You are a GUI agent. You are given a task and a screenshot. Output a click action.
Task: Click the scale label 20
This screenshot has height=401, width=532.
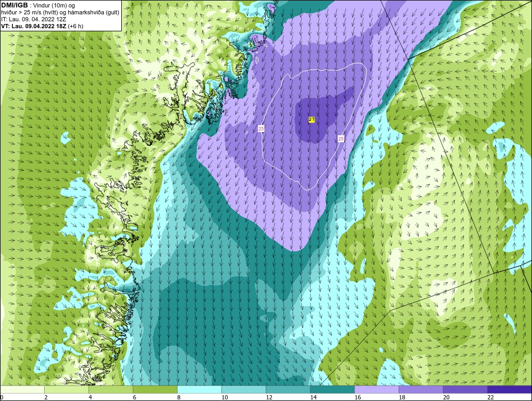pos(446,397)
